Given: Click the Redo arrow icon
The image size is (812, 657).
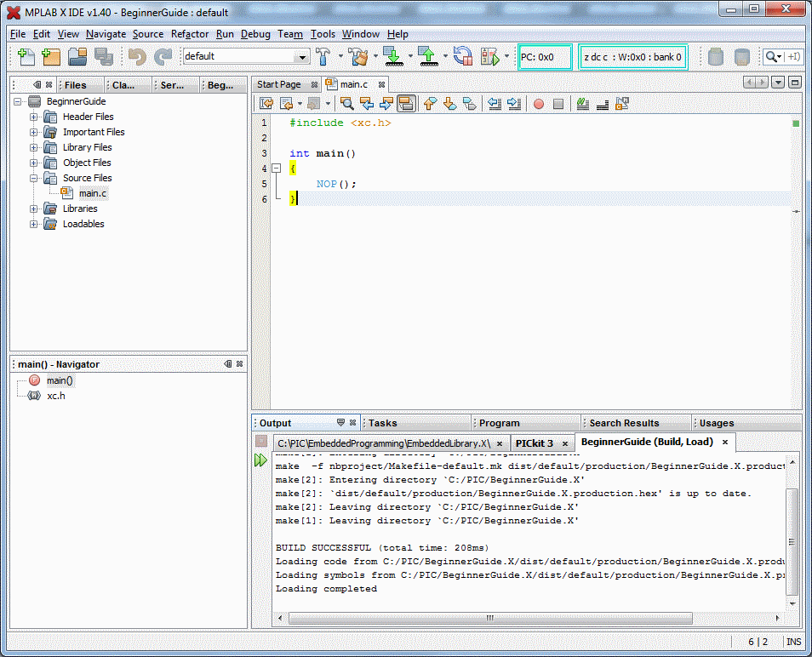Looking at the screenshot, I should pyautogui.click(x=163, y=56).
